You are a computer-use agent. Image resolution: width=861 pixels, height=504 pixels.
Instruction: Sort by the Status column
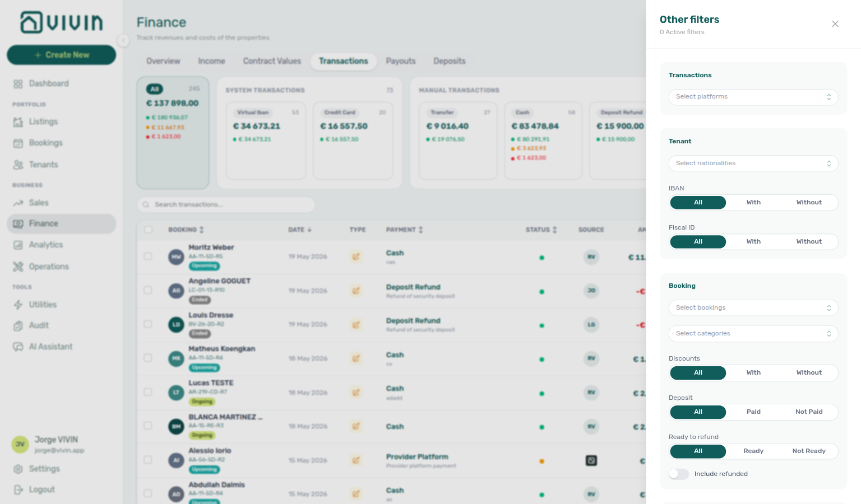(x=541, y=230)
